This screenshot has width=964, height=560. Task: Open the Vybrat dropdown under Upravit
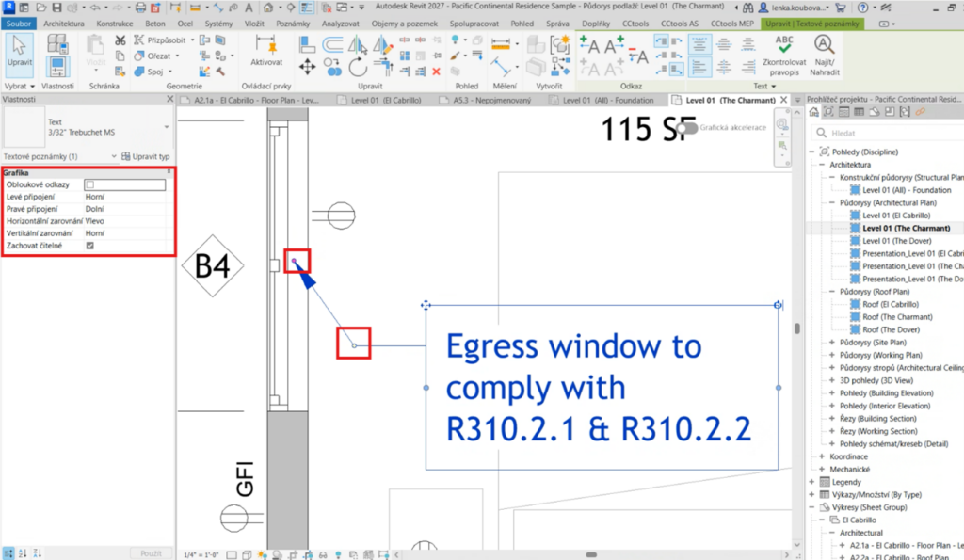click(21, 85)
